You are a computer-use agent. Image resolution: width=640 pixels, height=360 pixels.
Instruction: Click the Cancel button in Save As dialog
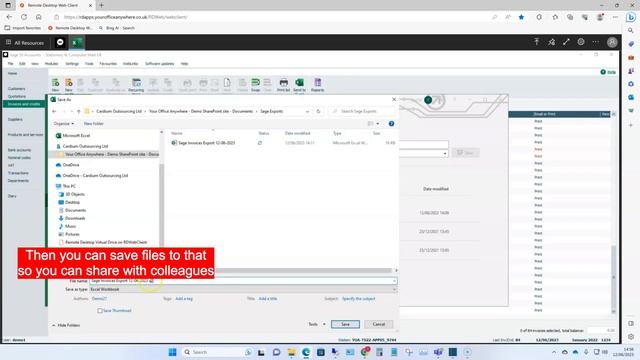click(x=378, y=324)
